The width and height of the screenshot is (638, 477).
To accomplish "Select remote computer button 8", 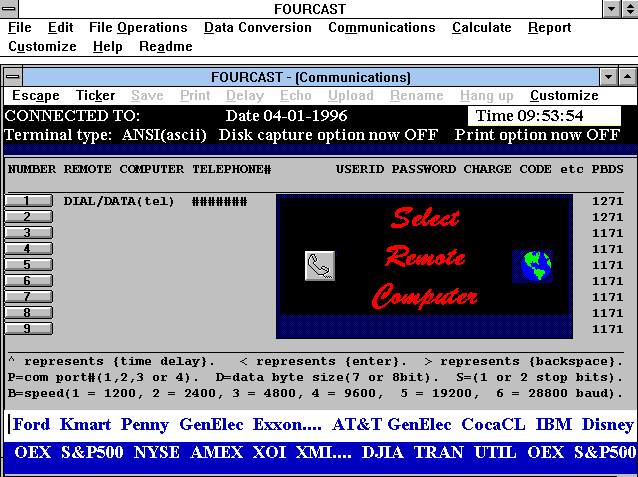I will (x=28, y=313).
